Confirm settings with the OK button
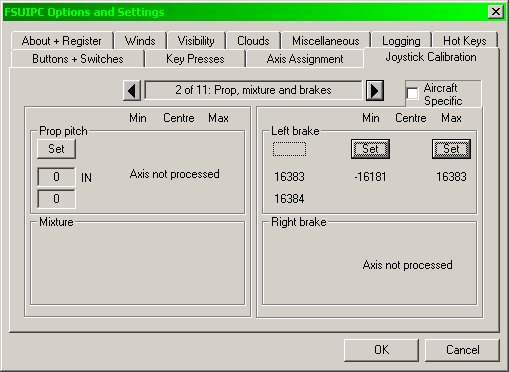 coord(381,350)
